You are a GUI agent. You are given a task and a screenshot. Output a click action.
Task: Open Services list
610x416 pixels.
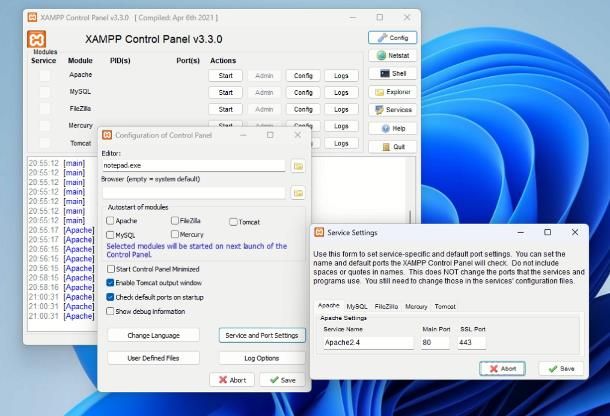[x=392, y=110]
